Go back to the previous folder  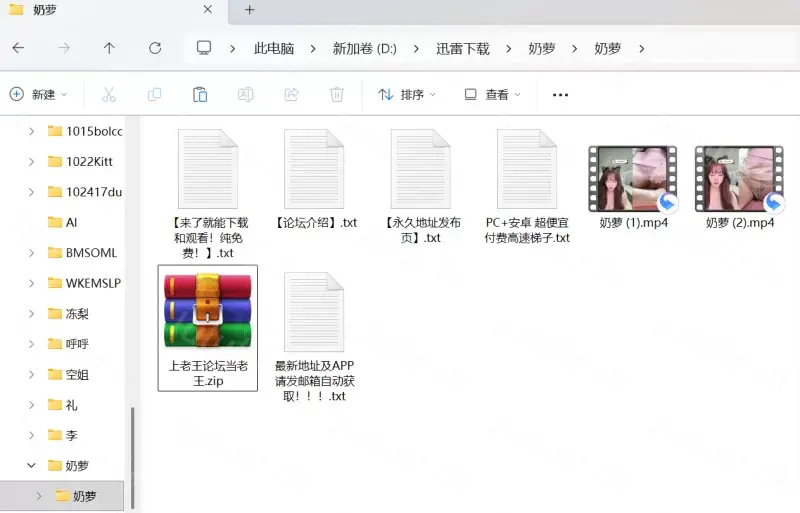click(x=18, y=48)
